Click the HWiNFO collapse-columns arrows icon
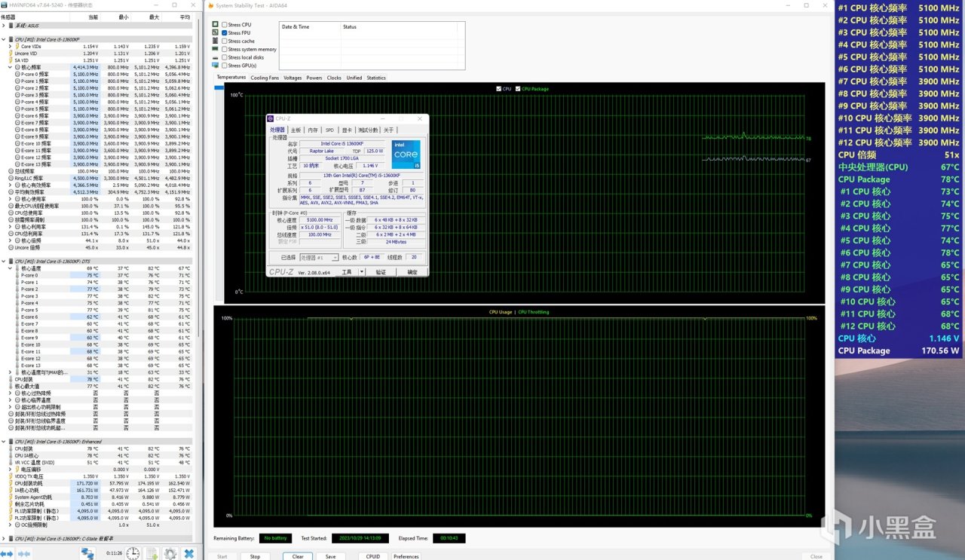The height and width of the screenshot is (560, 965). point(25,553)
